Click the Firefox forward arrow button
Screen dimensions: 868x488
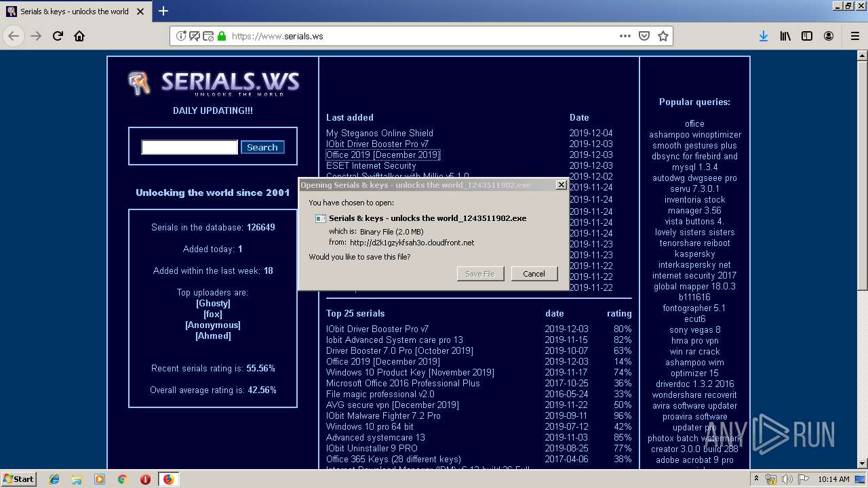[36, 36]
